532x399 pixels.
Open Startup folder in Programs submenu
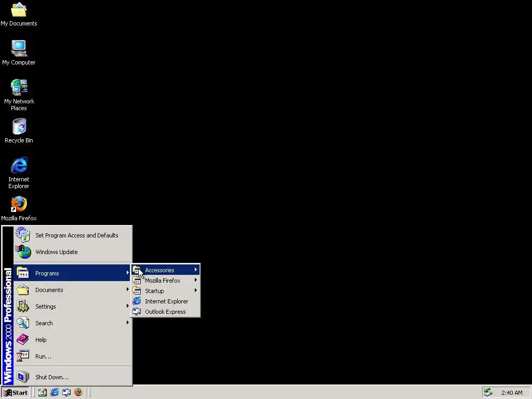pyautogui.click(x=166, y=291)
